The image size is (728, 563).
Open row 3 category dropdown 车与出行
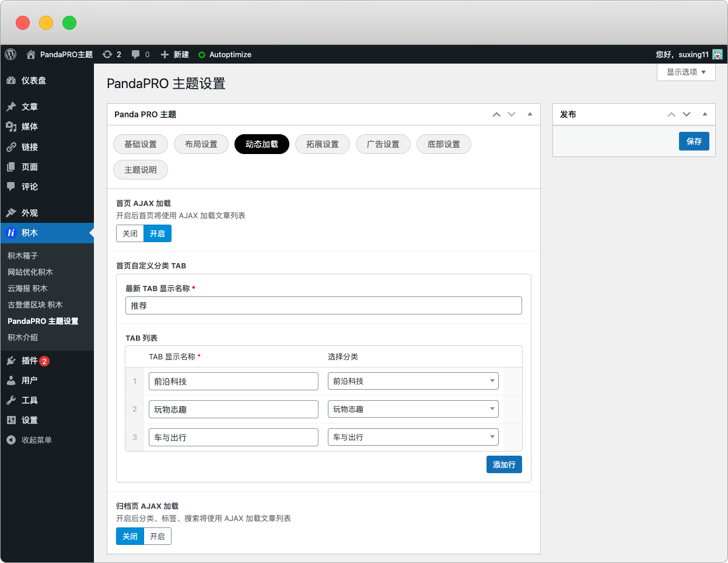(413, 437)
